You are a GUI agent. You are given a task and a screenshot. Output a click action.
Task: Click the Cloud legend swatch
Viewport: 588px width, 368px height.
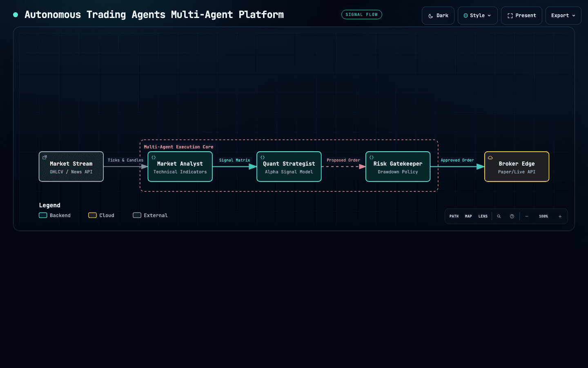(93, 215)
